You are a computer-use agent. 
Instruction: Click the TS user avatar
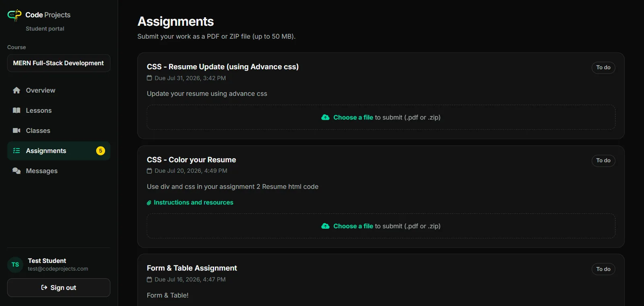(x=15, y=265)
